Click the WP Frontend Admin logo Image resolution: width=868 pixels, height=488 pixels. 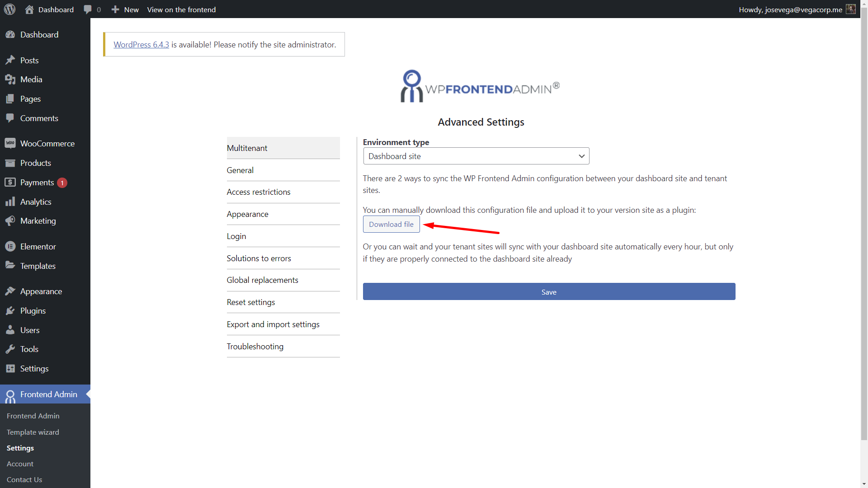coord(480,86)
